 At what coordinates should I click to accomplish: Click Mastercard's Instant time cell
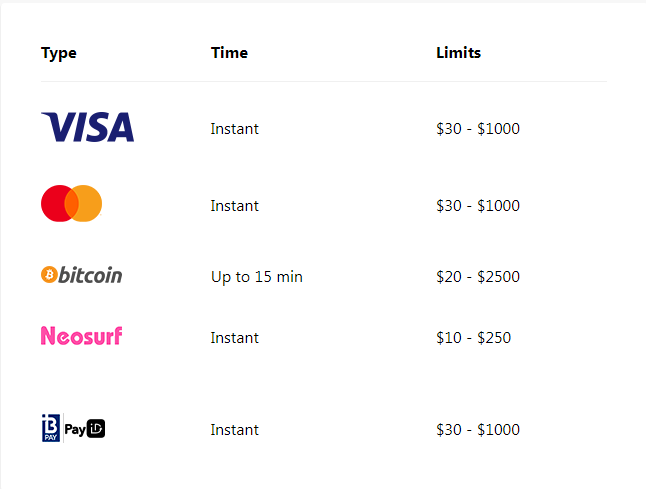tap(234, 206)
